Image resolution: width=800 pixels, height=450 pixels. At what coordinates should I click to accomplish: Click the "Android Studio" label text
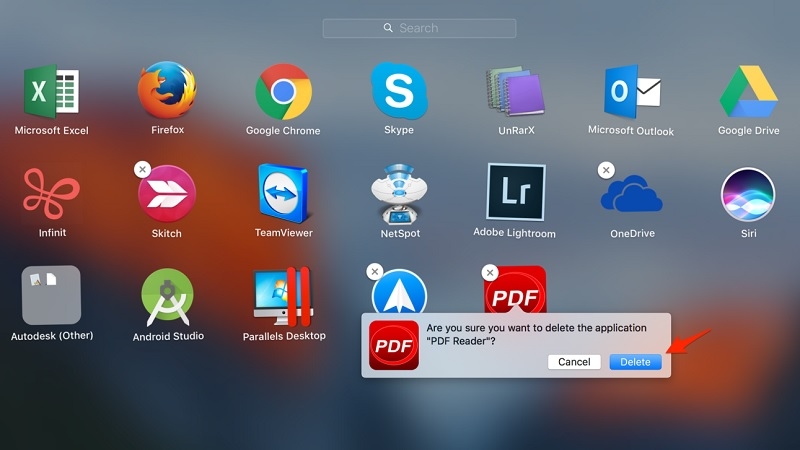pyautogui.click(x=168, y=336)
